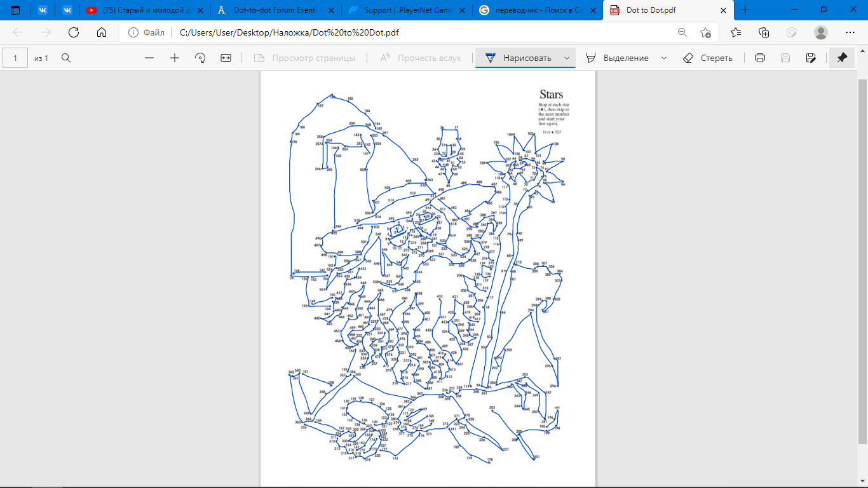Toggle the Стереть eraser tool
This screenshot has width=868, height=488.
707,58
